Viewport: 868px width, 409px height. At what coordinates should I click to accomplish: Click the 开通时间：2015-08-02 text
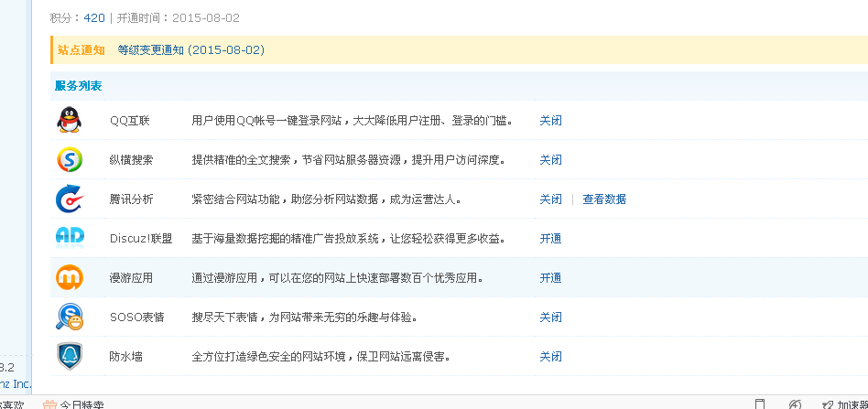179,17
